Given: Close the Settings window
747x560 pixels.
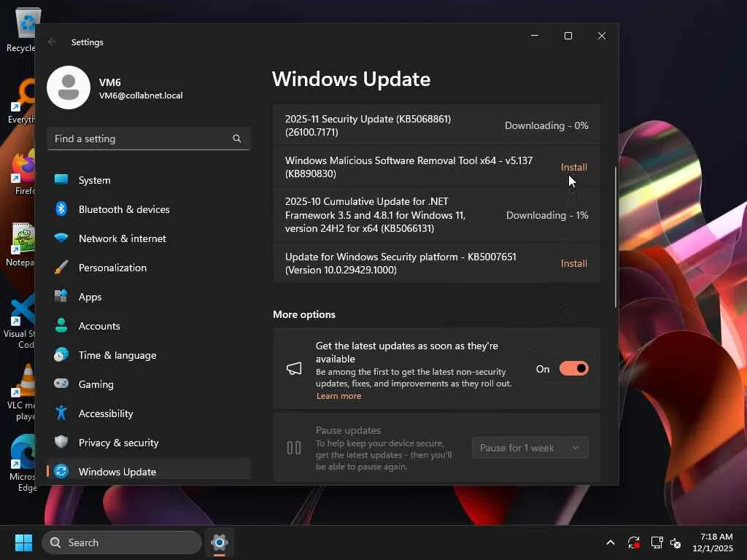Looking at the screenshot, I should coord(602,36).
